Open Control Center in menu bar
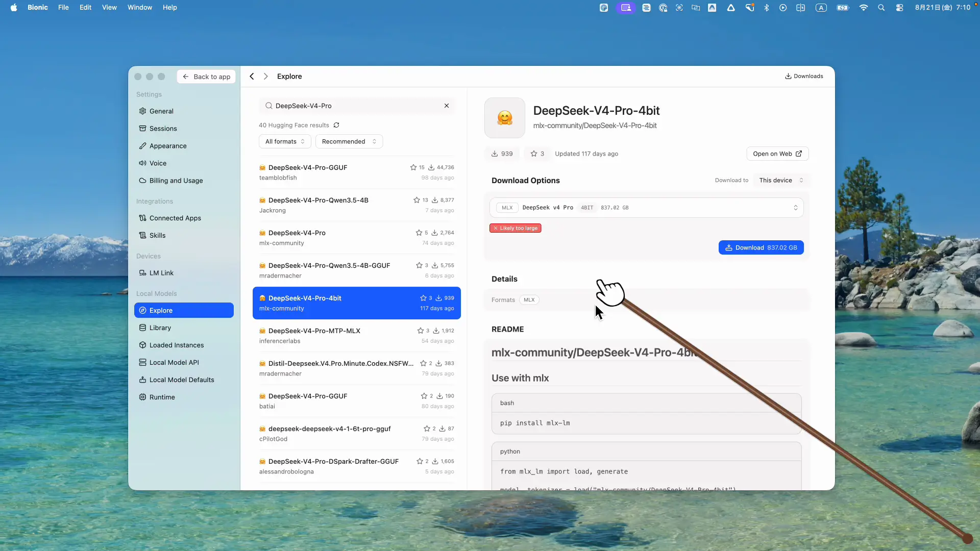The width and height of the screenshot is (980, 551). pyautogui.click(x=899, y=8)
